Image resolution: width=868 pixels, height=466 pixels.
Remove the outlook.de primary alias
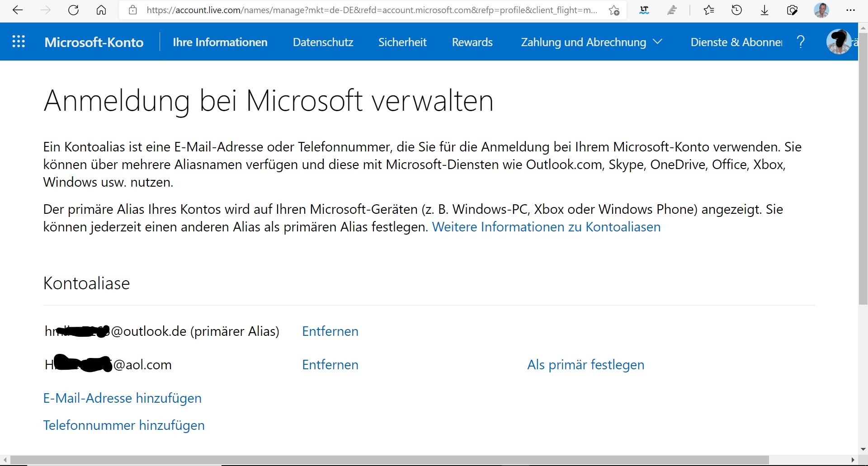click(x=330, y=331)
